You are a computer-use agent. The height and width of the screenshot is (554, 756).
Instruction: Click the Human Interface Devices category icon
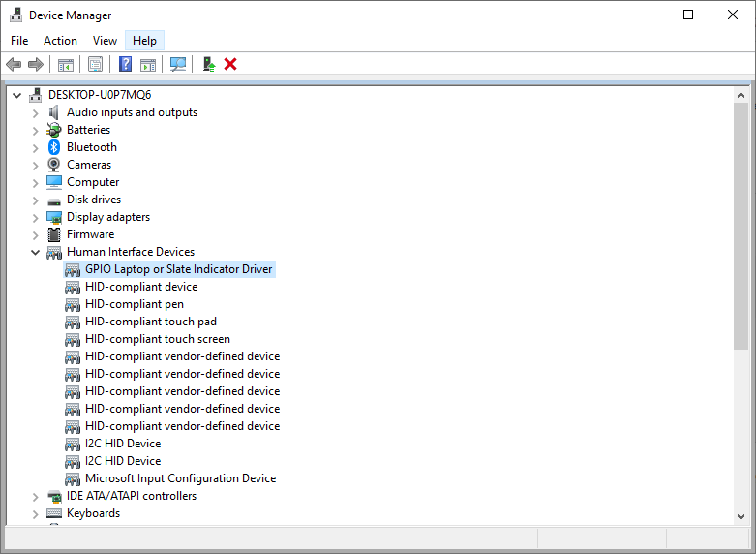[x=54, y=253]
